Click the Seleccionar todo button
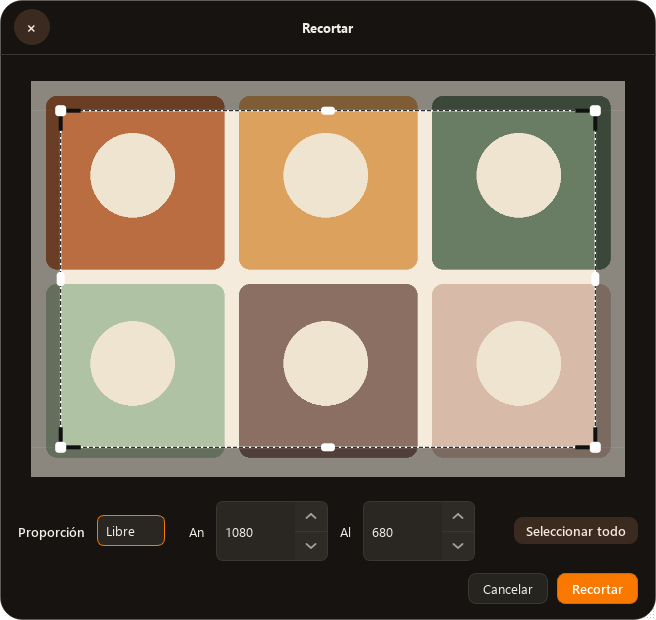The width and height of the screenshot is (656, 620). point(576,531)
